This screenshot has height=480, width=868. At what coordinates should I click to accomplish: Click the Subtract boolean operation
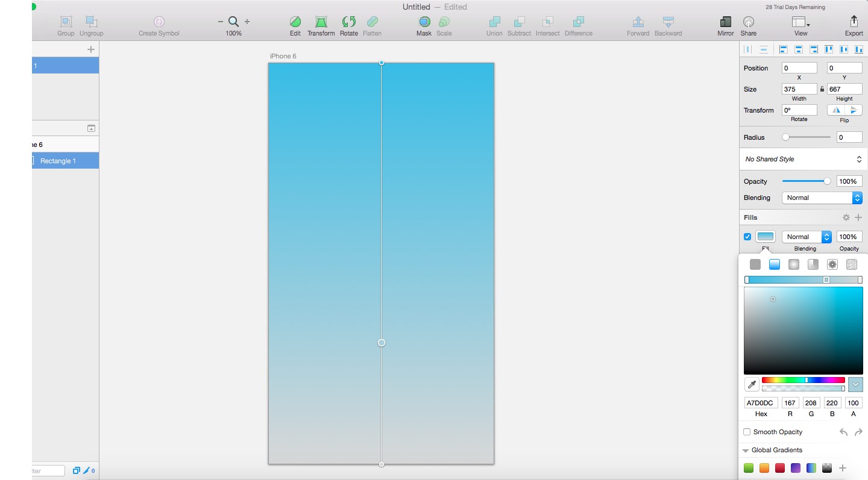click(x=519, y=22)
